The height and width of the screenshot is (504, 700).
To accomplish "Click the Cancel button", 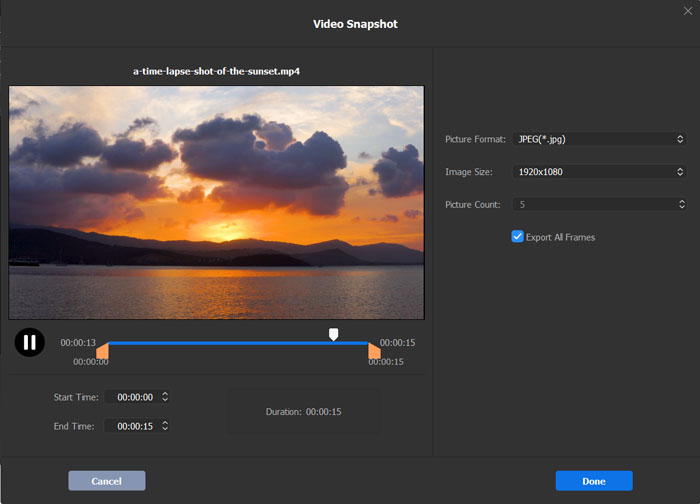I will click(107, 481).
